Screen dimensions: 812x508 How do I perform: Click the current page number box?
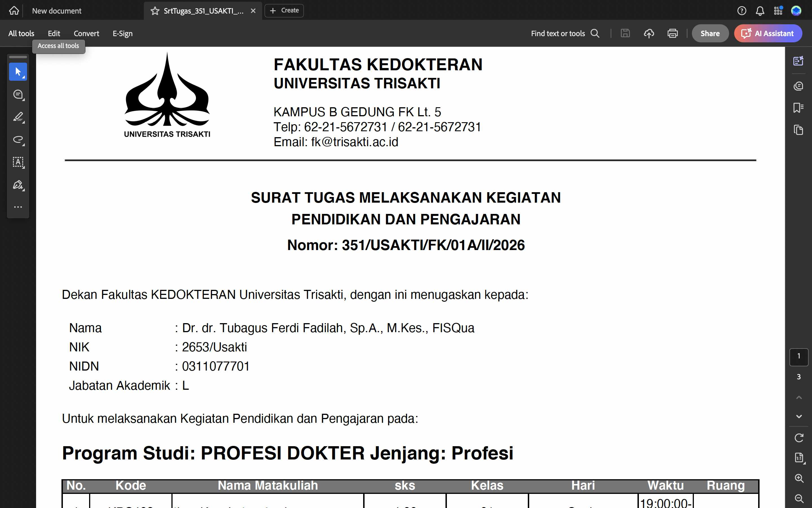pyautogui.click(x=798, y=356)
